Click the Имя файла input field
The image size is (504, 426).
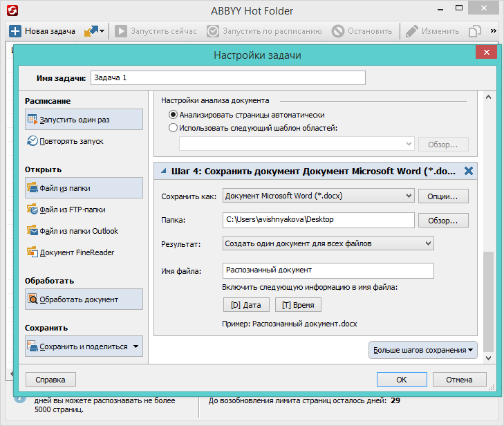coord(328,270)
